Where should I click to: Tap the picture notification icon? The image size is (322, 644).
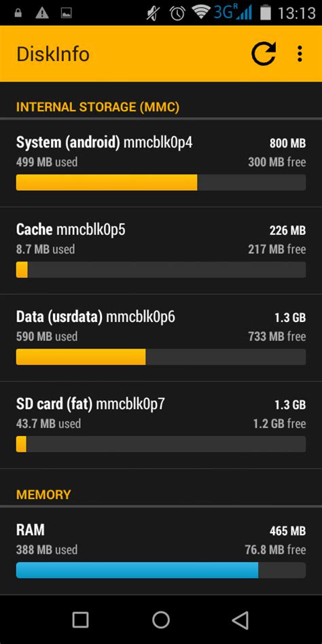click(66, 13)
